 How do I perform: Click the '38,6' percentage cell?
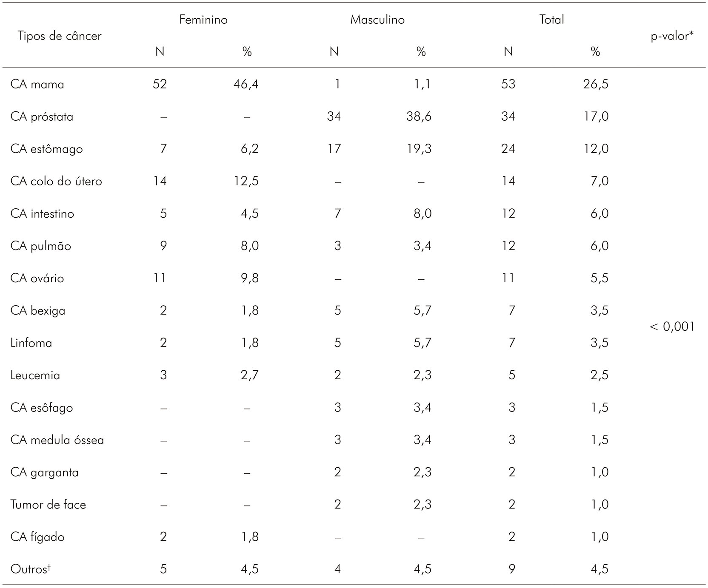pyautogui.click(x=419, y=116)
